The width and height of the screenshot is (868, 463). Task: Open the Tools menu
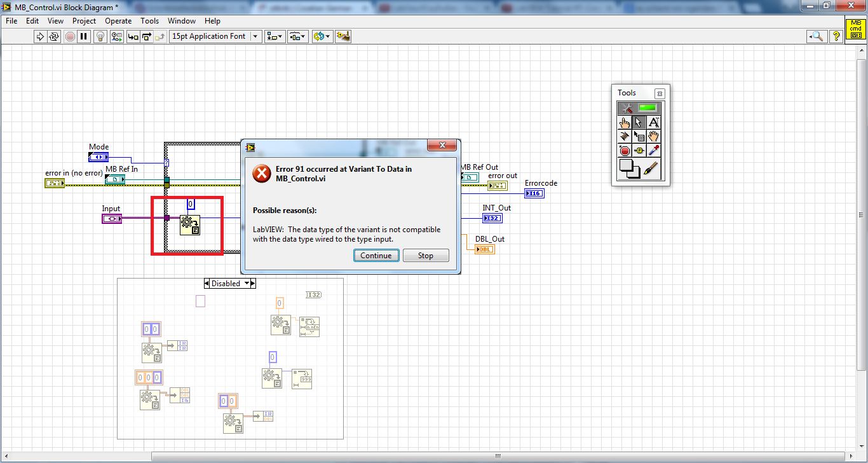(150, 21)
